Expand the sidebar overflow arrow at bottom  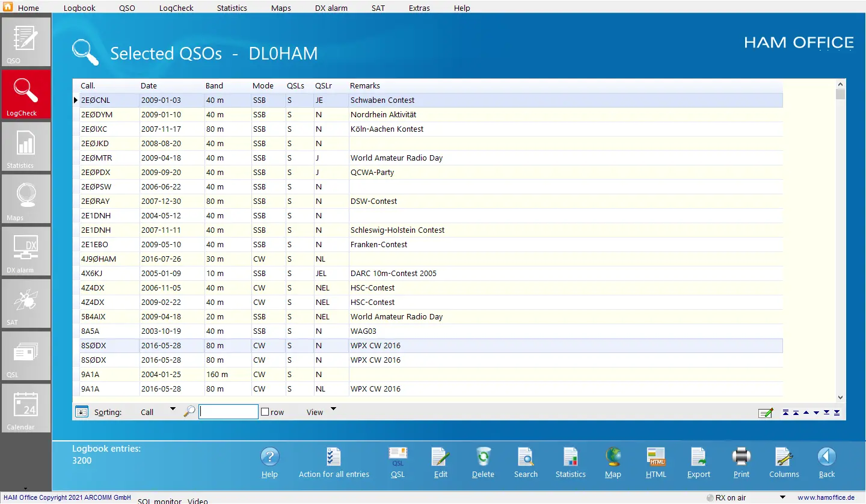pyautogui.click(x=26, y=488)
